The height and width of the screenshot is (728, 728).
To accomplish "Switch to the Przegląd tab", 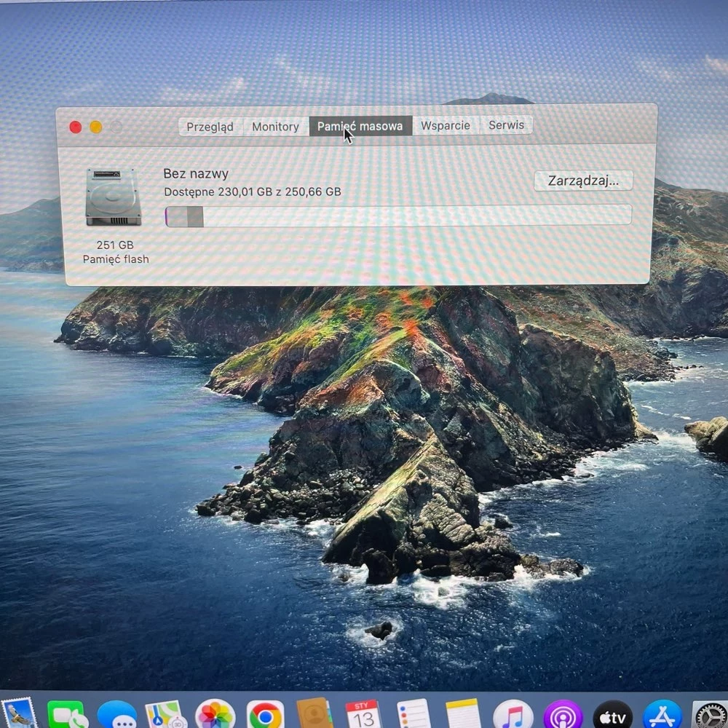I will (210, 127).
